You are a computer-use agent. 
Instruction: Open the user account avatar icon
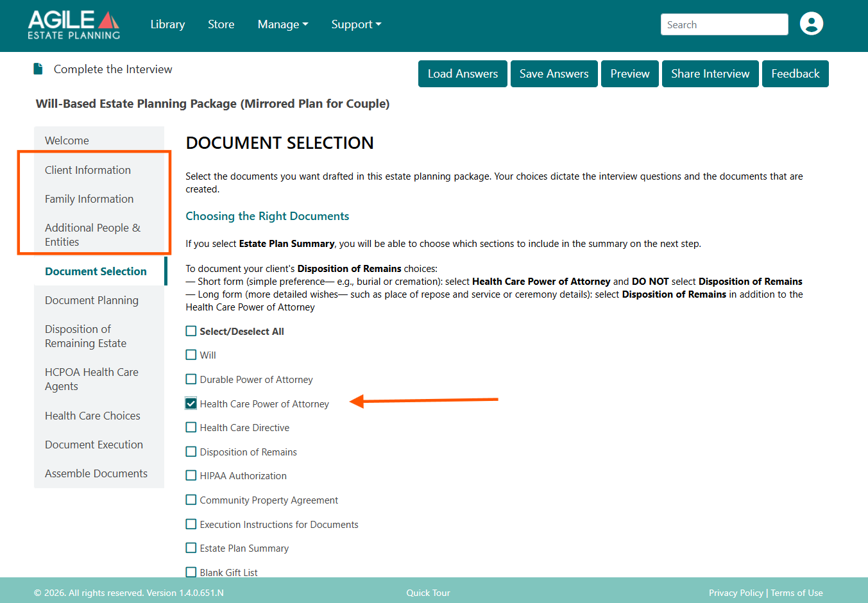coord(812,24)
